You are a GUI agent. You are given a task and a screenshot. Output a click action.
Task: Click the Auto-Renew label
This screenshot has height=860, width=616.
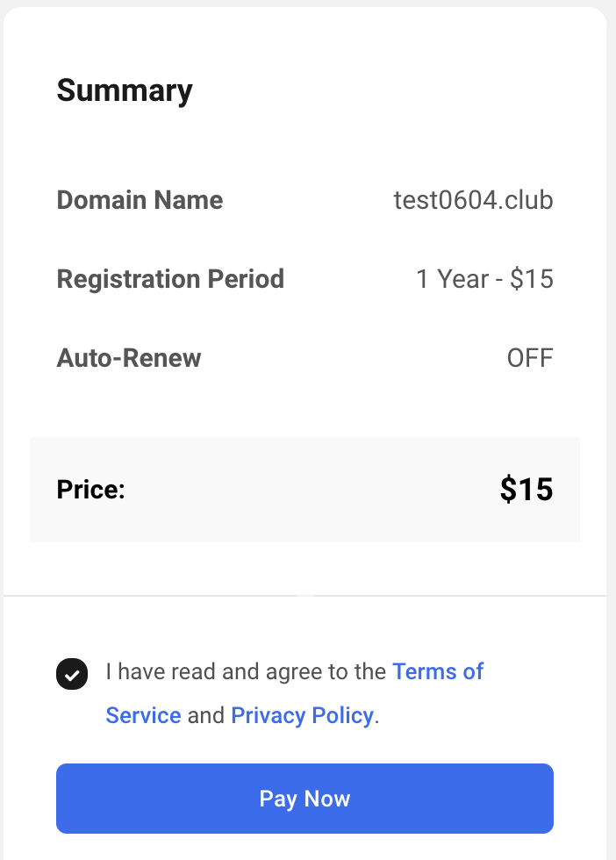coord(128,357)
